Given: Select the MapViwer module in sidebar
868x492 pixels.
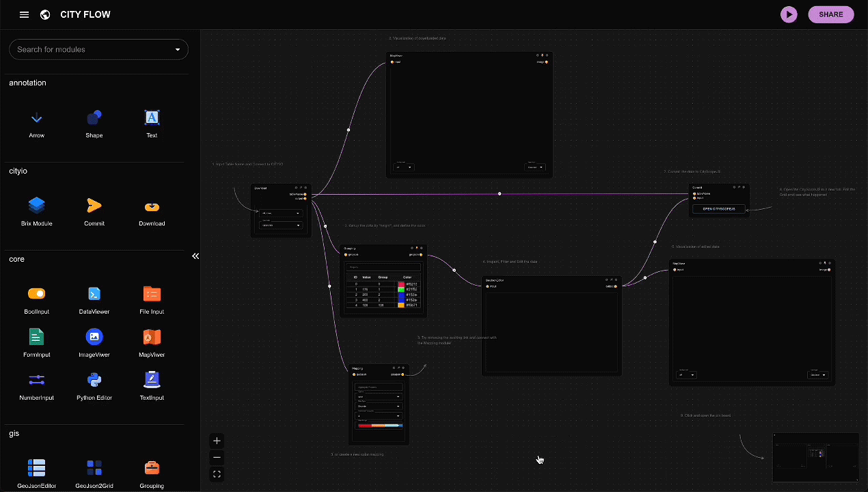Looking at the screenshot, I should (152, 342).
